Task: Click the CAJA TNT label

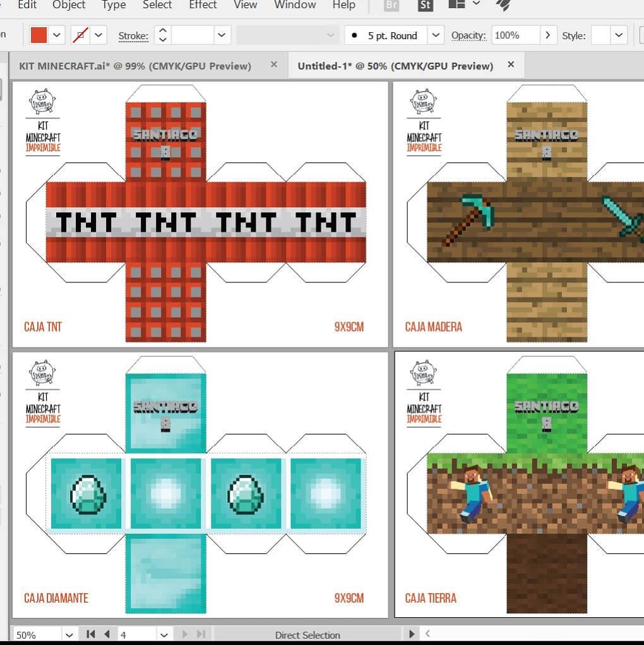Action: [x=43, y=327]
